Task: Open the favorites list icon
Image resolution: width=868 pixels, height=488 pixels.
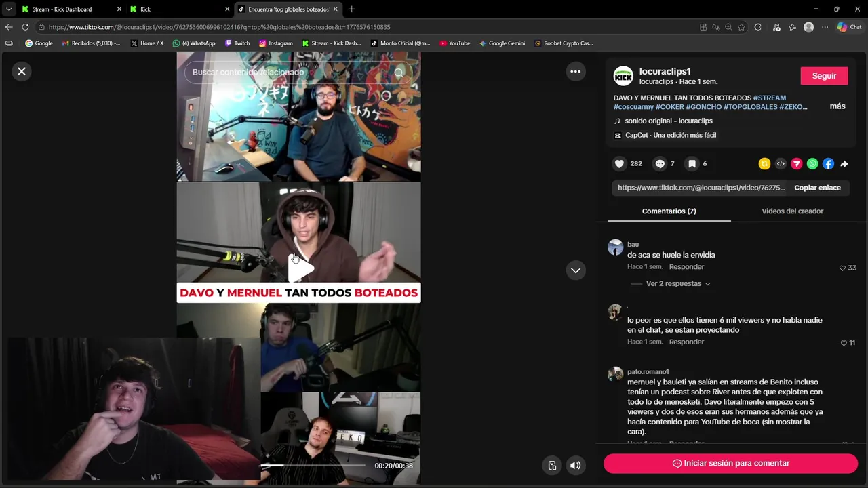Action: tap(792, 27)
